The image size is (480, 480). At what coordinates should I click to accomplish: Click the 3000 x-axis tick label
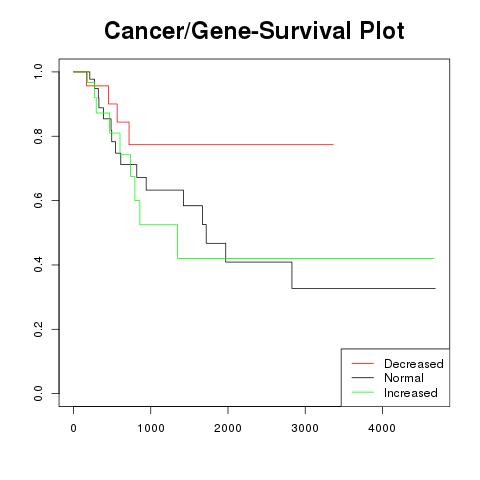[x=305, y=428]
